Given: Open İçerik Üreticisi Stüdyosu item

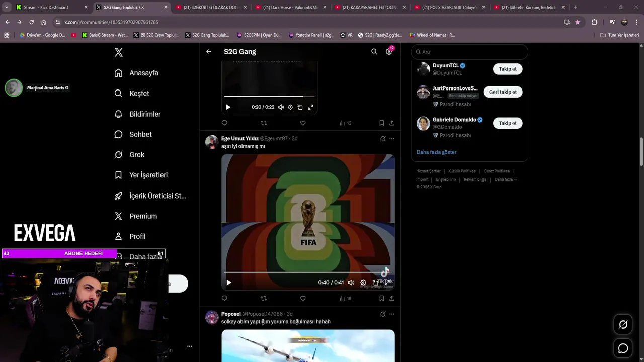Looking at the screenshot, I should tap(150, 196).
